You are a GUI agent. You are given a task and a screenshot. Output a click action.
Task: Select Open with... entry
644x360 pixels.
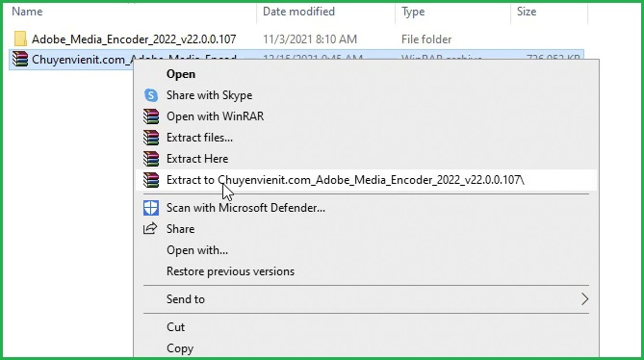[x=366, y=250]
